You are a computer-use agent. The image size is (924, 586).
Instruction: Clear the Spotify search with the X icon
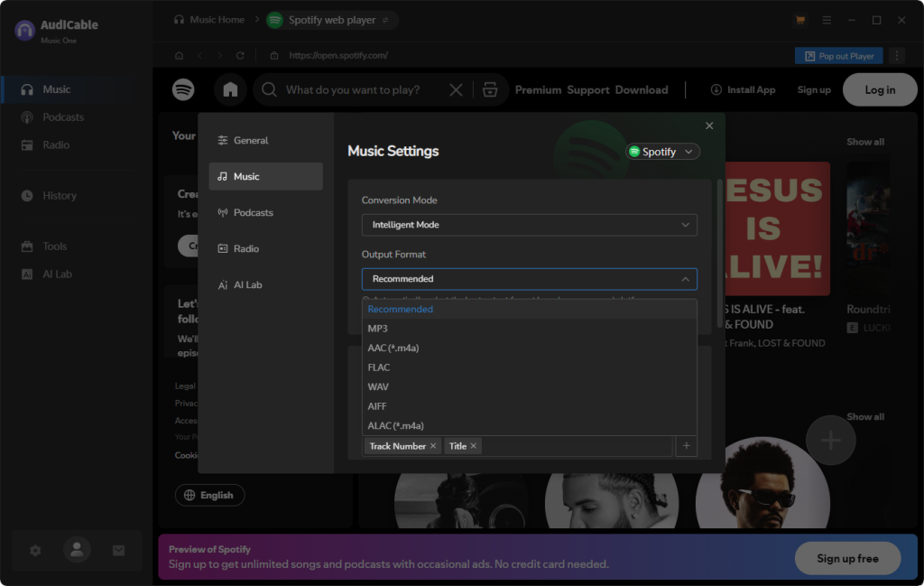coord(456,89)
